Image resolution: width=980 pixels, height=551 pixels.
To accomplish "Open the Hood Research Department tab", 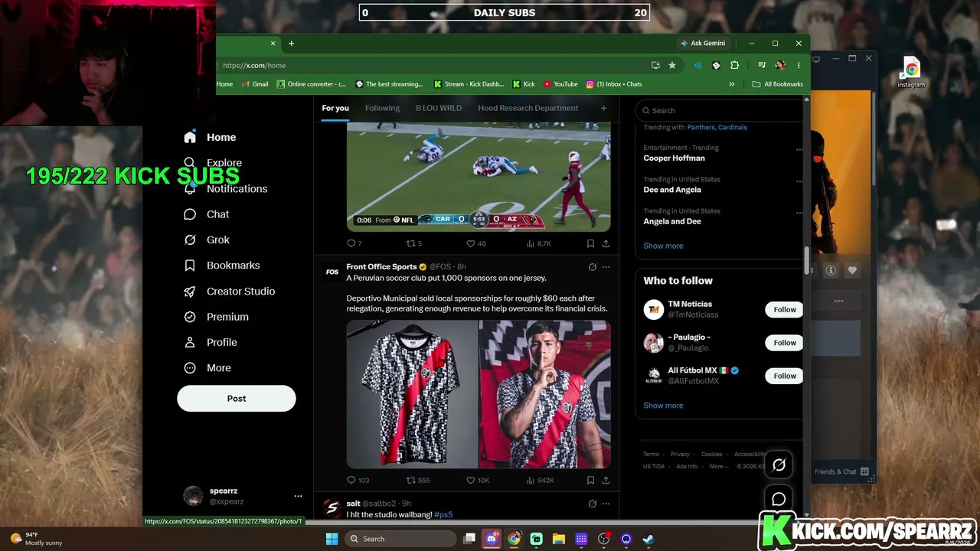I will (528, 108).
